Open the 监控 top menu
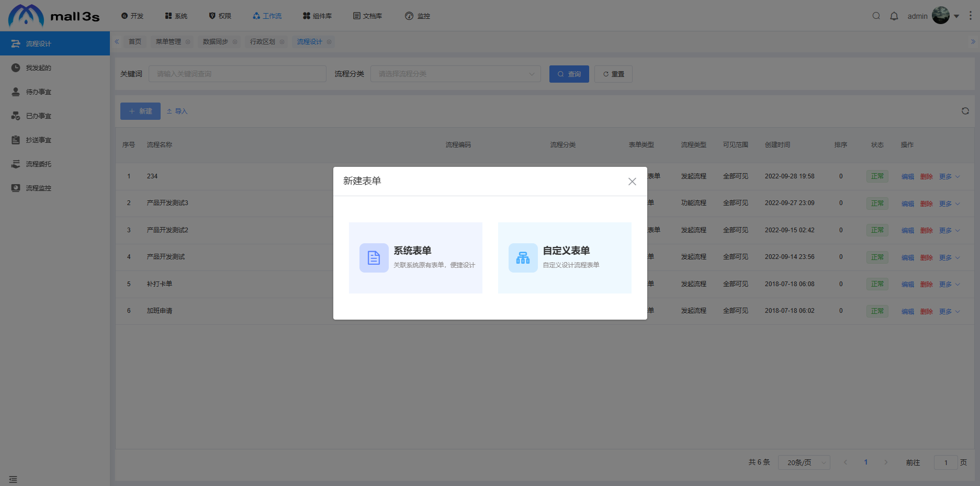Viewport: 980px width, 486px height. coord(418,16)
